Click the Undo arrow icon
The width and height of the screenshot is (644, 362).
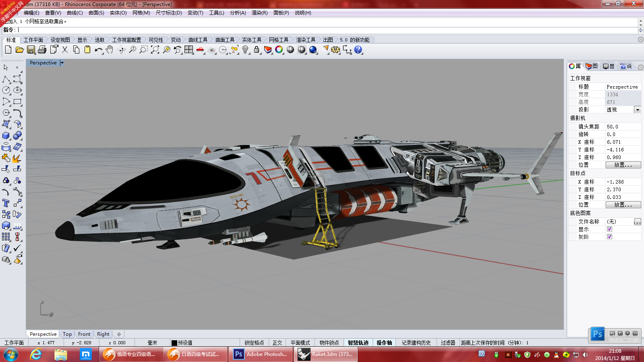tap(99, 50)
